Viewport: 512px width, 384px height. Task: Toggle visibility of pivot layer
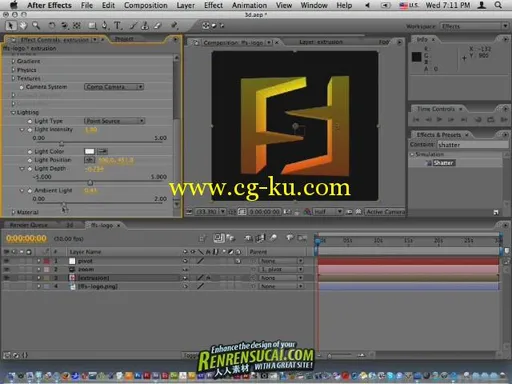[6, 261]
